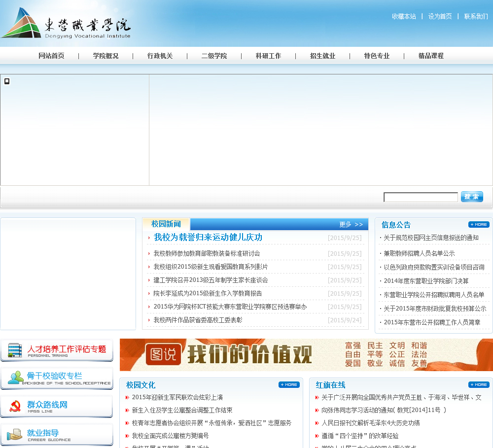Open notice 以色列政府贷款购置实训设备项目咨询
This screenshot has width=493, height=448.
point(434,267)
